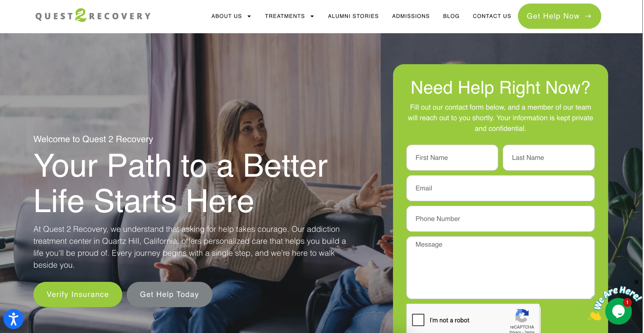The image size is (644, 333).
Task: Expand the About Us dropdown arrow
Action: (x=249, y=16)
